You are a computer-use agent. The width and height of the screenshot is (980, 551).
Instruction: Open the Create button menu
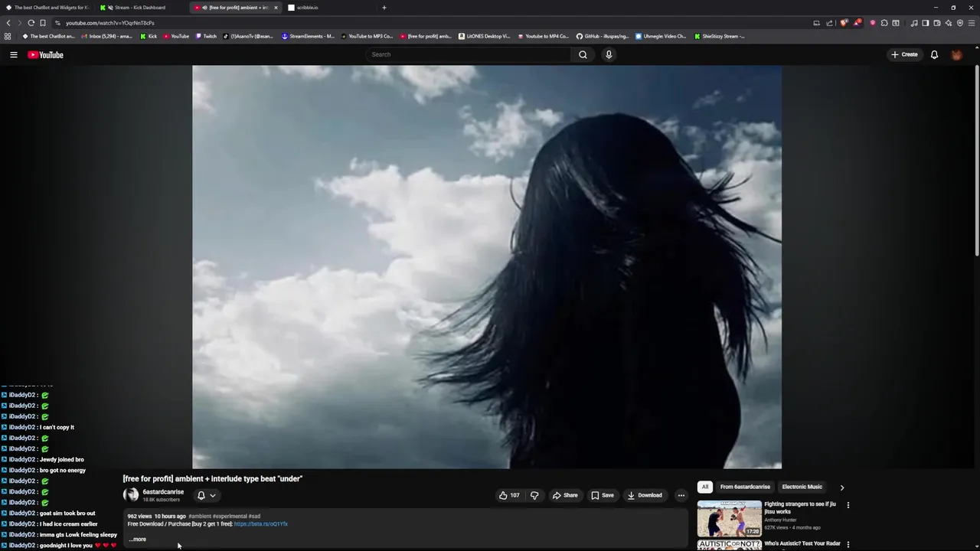904,54
